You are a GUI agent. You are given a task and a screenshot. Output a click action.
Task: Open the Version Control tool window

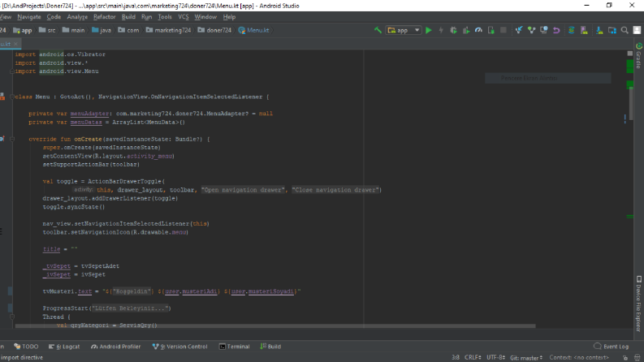pos(180,347)
